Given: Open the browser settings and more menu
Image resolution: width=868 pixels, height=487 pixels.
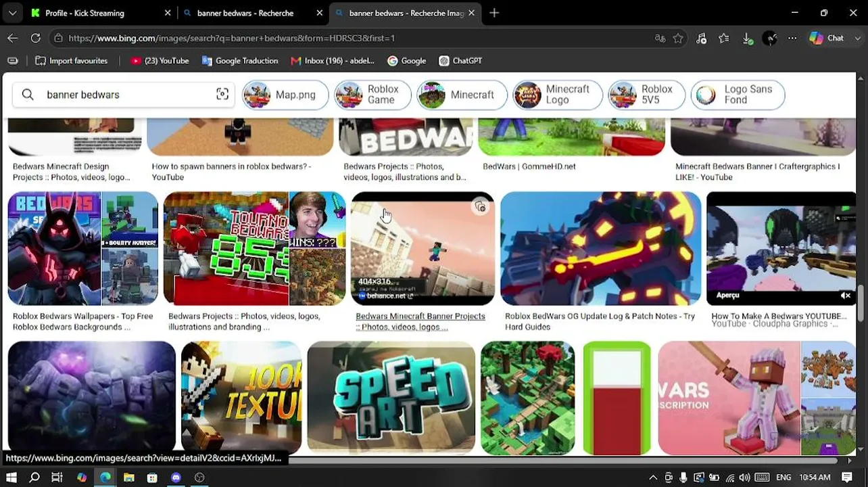Looking at the screenshot, I should pos(792,39).
